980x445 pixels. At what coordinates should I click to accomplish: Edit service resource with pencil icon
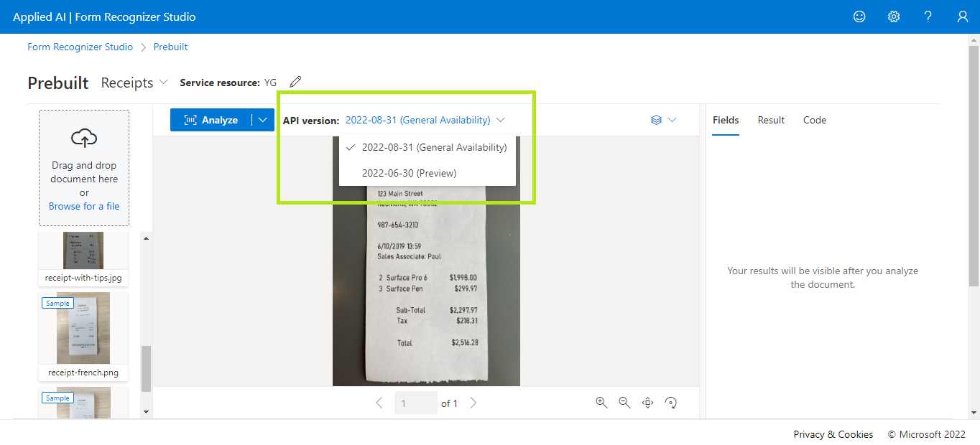295,82
